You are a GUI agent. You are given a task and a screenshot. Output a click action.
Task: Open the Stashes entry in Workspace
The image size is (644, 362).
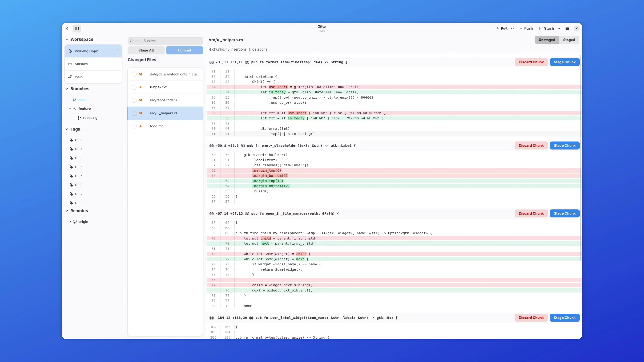(x=93, y=64)
